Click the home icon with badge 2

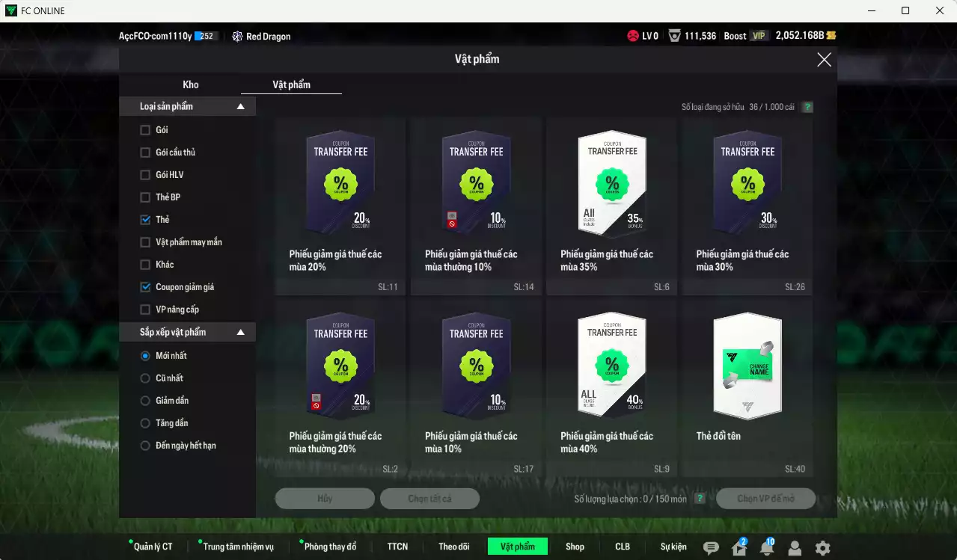click(739, 548)
